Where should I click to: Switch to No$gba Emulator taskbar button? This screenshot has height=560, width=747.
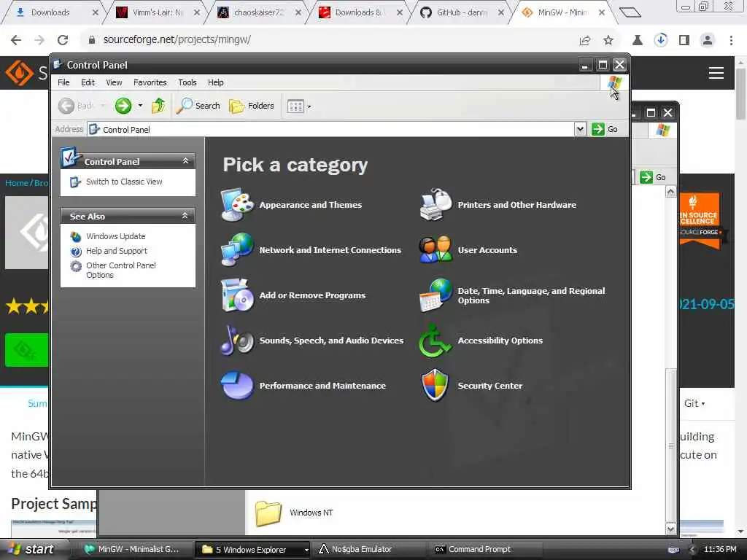(x=367, y=549)
